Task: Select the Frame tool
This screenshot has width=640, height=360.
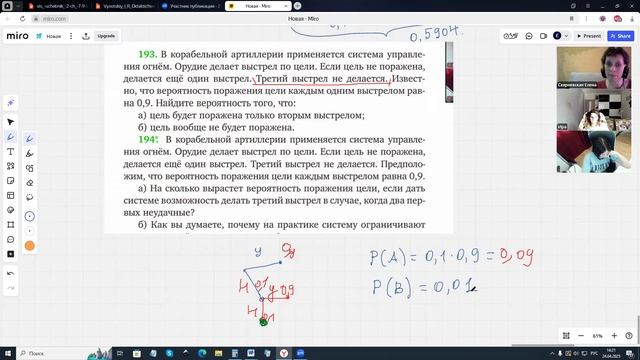Action: point(11,225)
